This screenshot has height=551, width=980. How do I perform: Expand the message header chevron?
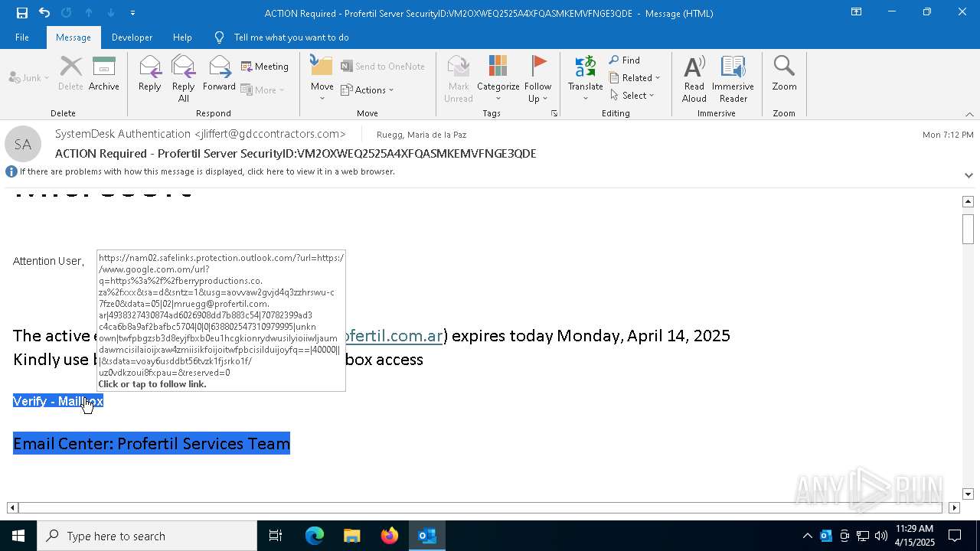tap(969, 174)
